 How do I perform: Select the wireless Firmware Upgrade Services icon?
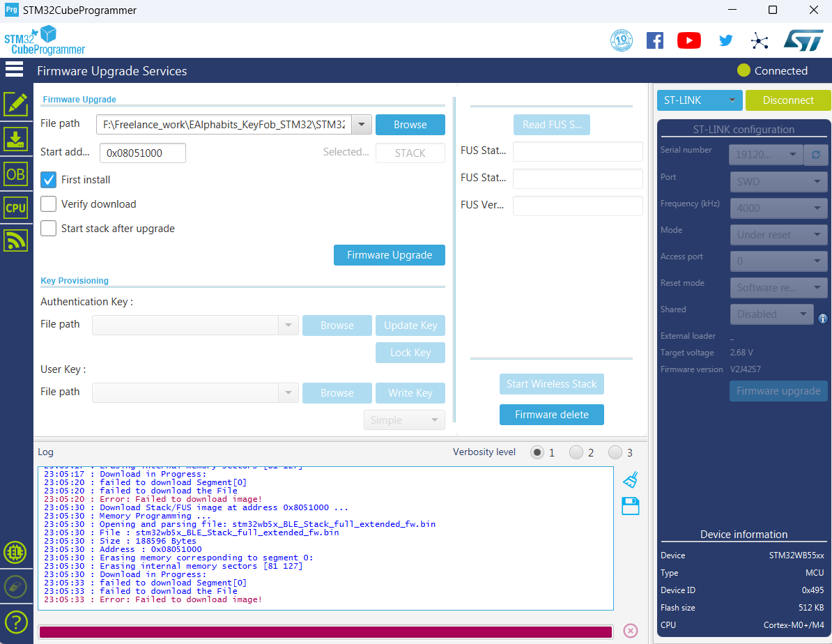pyautogui.click(x=17, y=240)
